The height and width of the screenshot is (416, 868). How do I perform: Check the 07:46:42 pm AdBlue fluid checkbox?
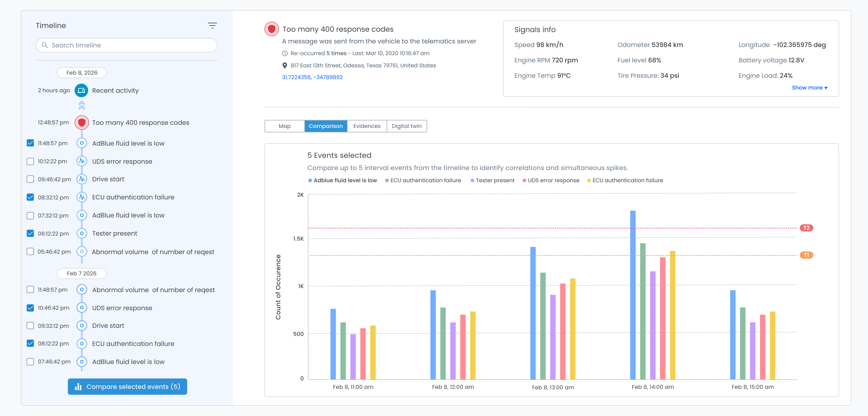pos(30,362)
